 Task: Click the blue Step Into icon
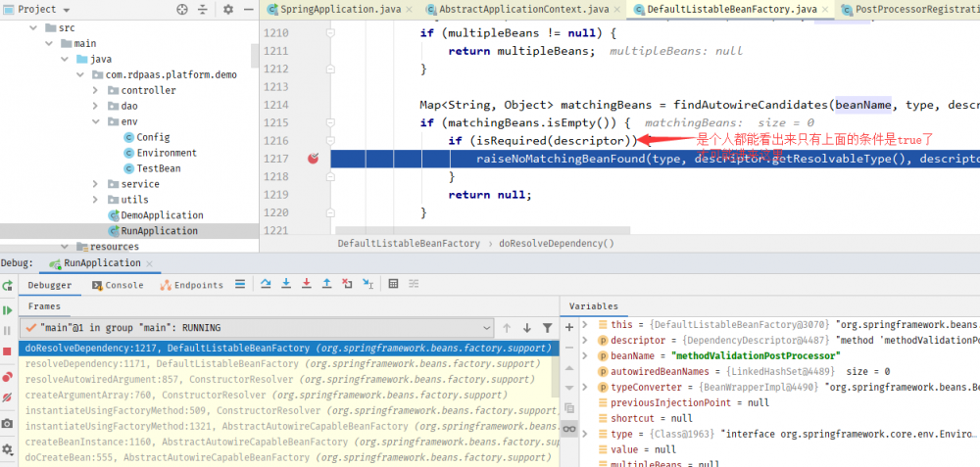[x=286, y=284]
